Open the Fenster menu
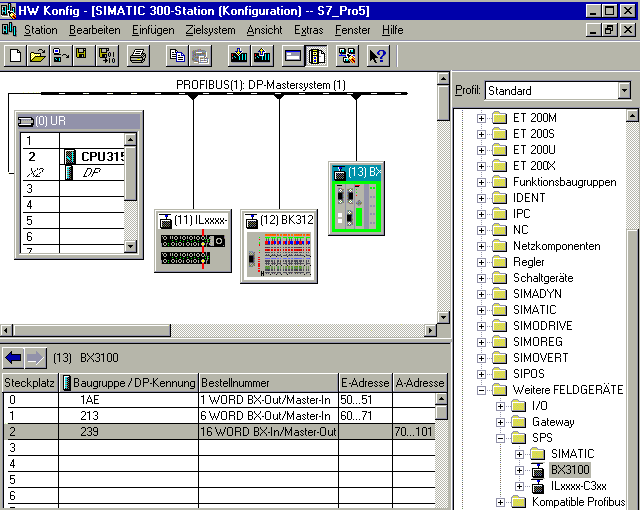 (353, 30)
